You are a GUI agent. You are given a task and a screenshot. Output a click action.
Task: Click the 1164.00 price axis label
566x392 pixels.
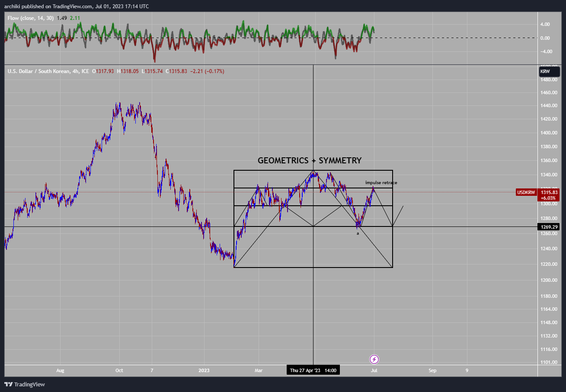point(548,309)
